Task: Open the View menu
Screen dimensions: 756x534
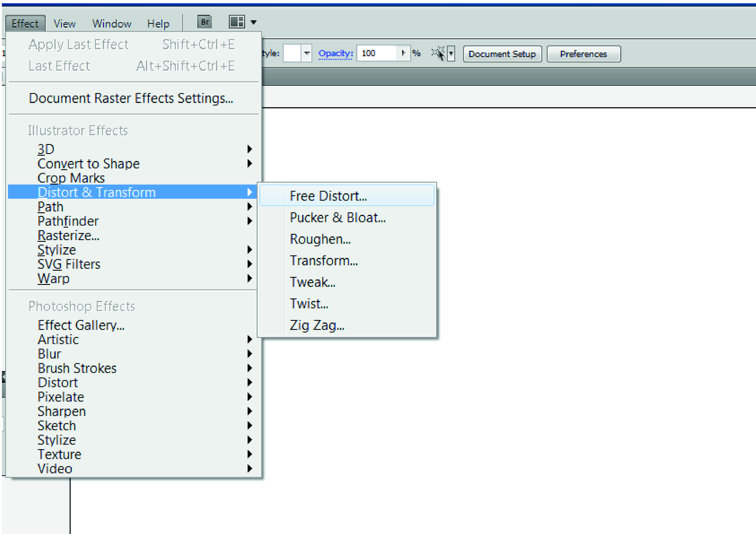Action: (x=64, y=24)
